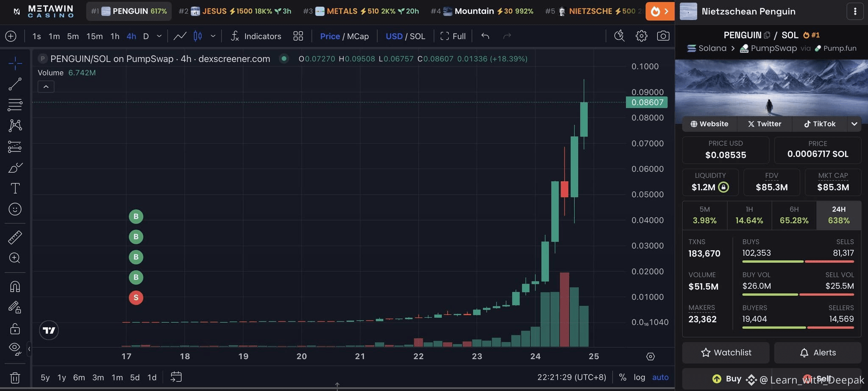Expand chart style dropdown arrow
868x391 pixels.
click(213, 36)
